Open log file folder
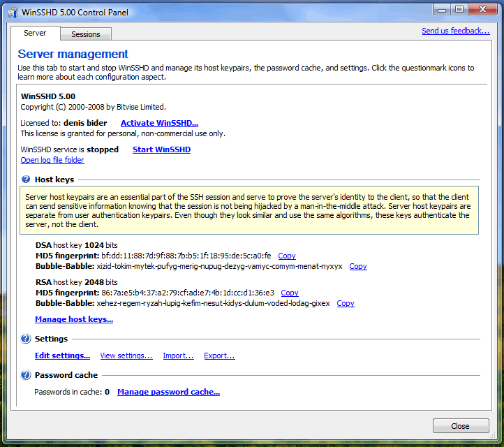 pyautogui.click(x=52, y=160)
